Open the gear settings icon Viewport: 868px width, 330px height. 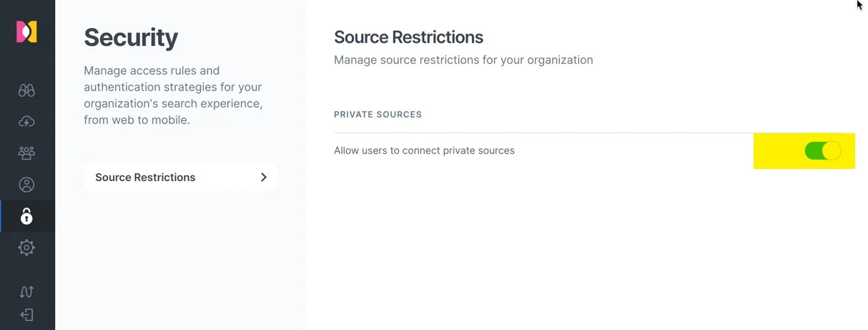[x=26, y=248]
